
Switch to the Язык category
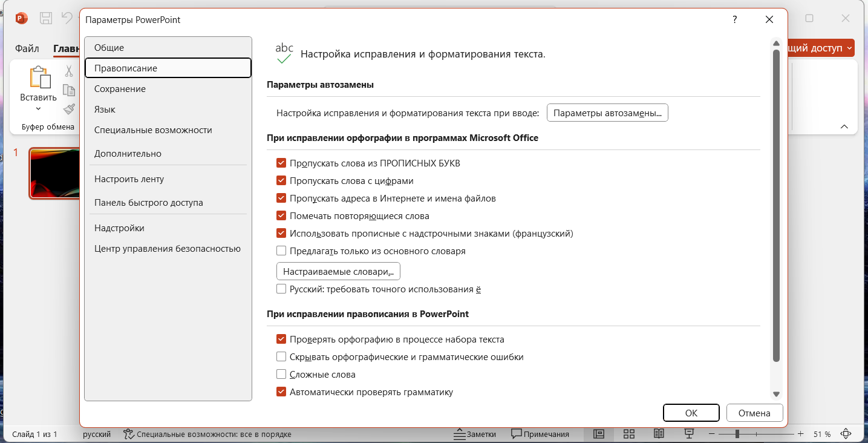pyautogui.click(x=168, y=110)
